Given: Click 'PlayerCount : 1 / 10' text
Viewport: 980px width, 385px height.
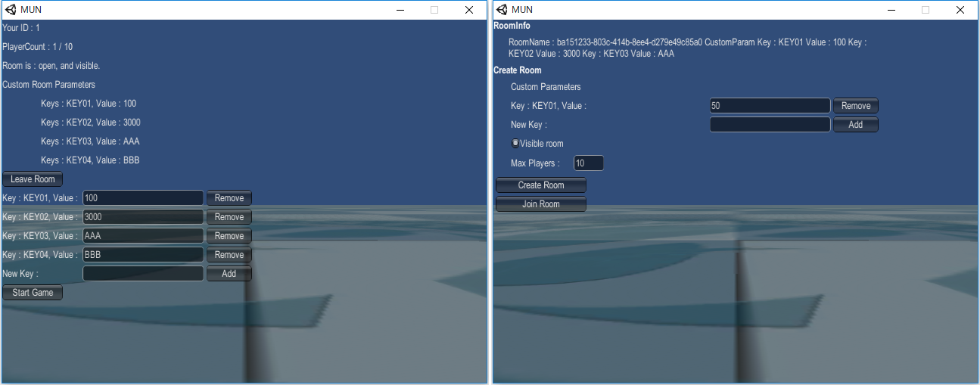Looking at the screenshot, I should tap(38, 47).
